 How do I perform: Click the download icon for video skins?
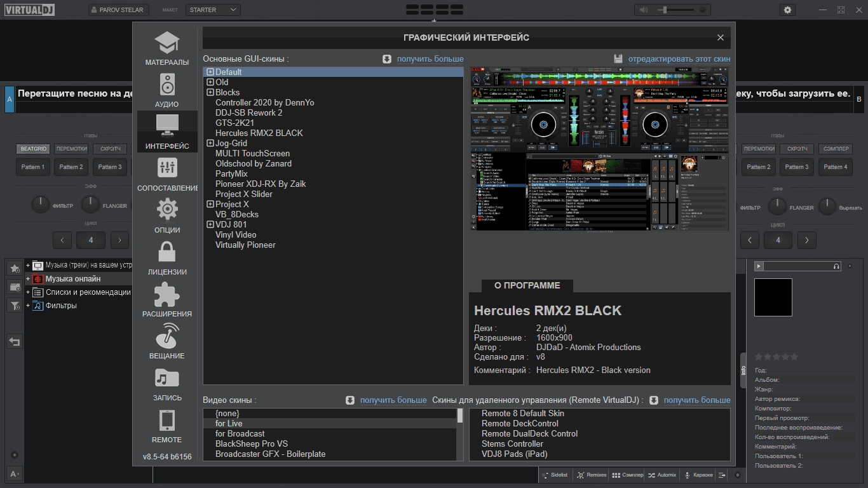350,400
